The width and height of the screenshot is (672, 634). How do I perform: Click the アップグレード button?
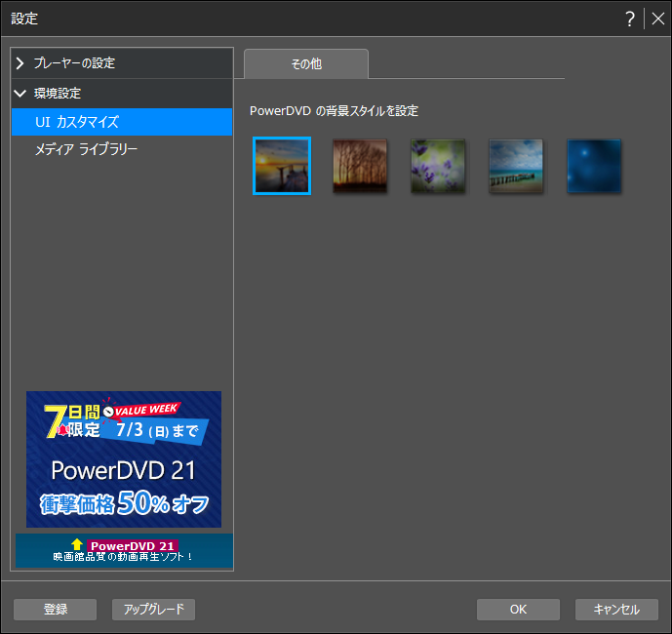153,610
